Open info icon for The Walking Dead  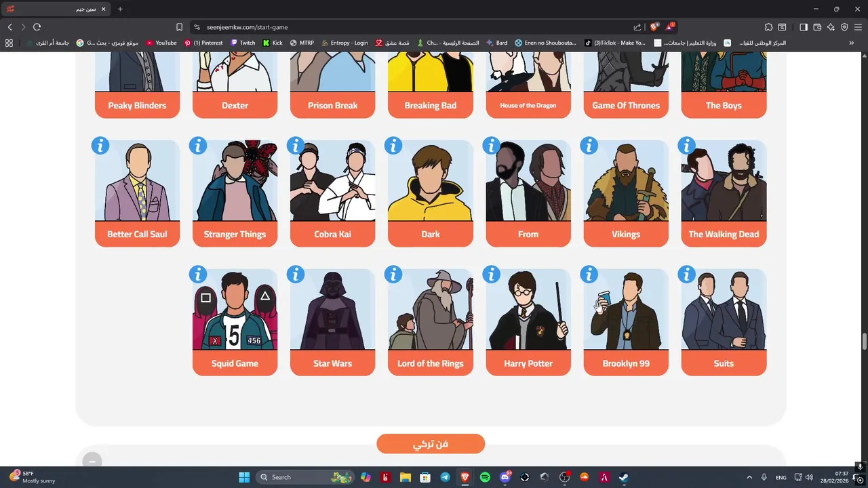[x=686, y=146]
